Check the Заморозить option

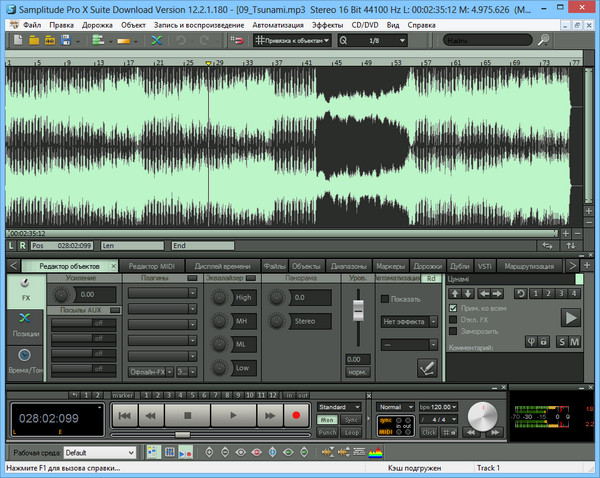click(x=453, y=330)
